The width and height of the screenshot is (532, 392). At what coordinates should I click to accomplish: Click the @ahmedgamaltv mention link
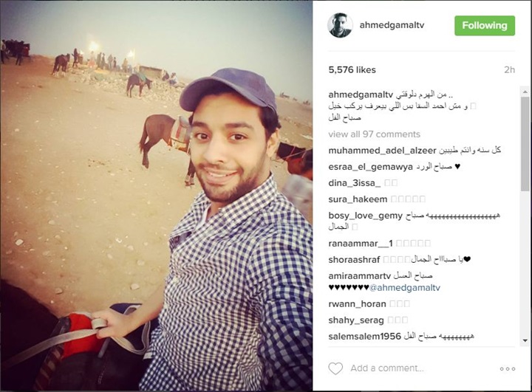[x=404, y=288]
